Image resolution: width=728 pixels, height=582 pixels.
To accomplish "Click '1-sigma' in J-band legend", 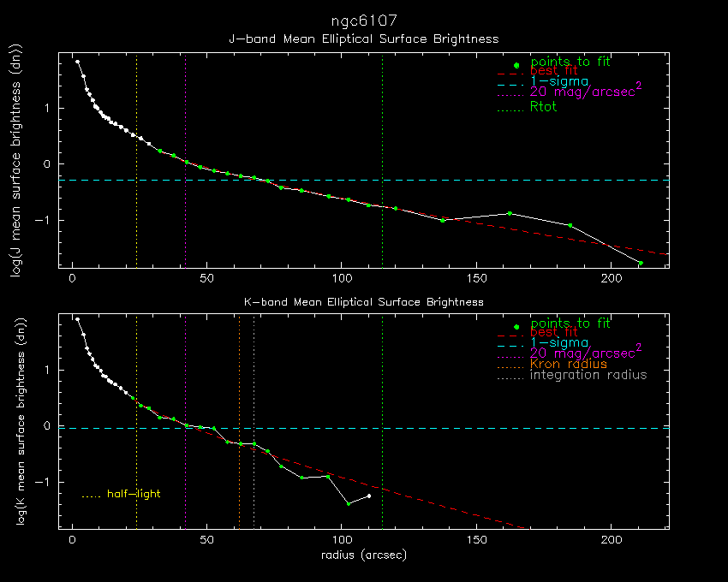I will pos(559,81).
